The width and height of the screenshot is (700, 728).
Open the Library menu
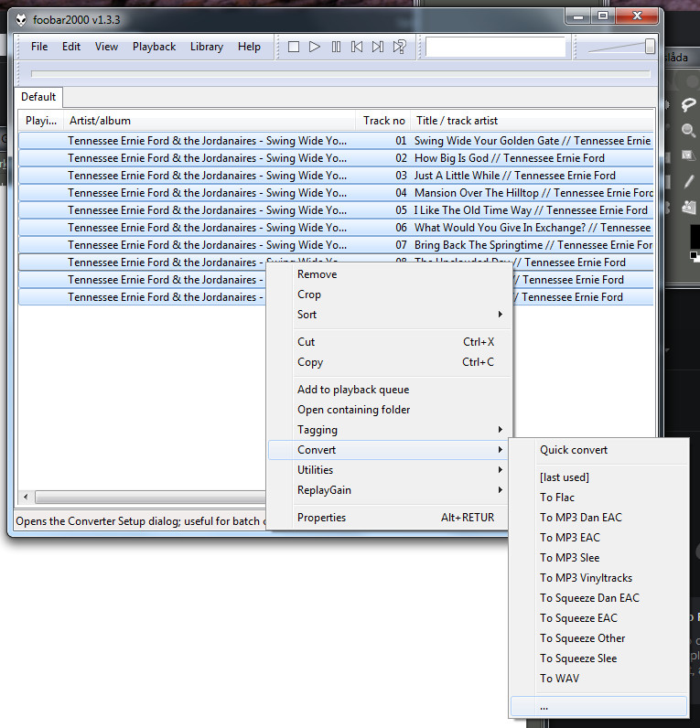206,47
